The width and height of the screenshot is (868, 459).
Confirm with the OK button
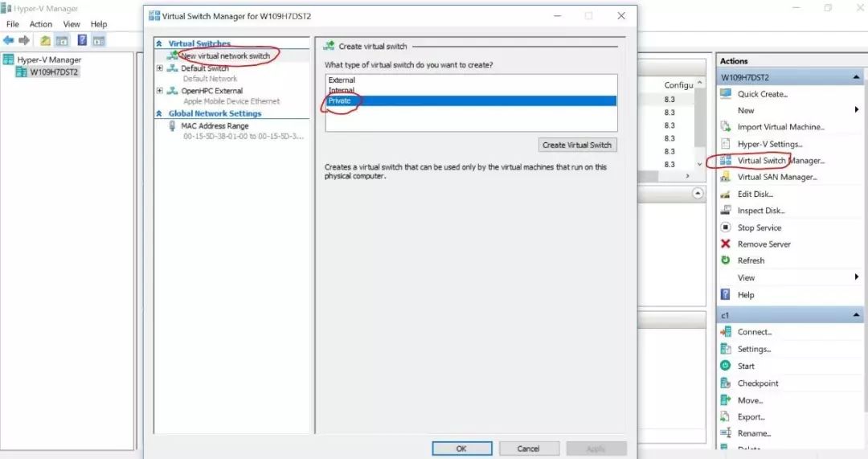click(461, 449)
